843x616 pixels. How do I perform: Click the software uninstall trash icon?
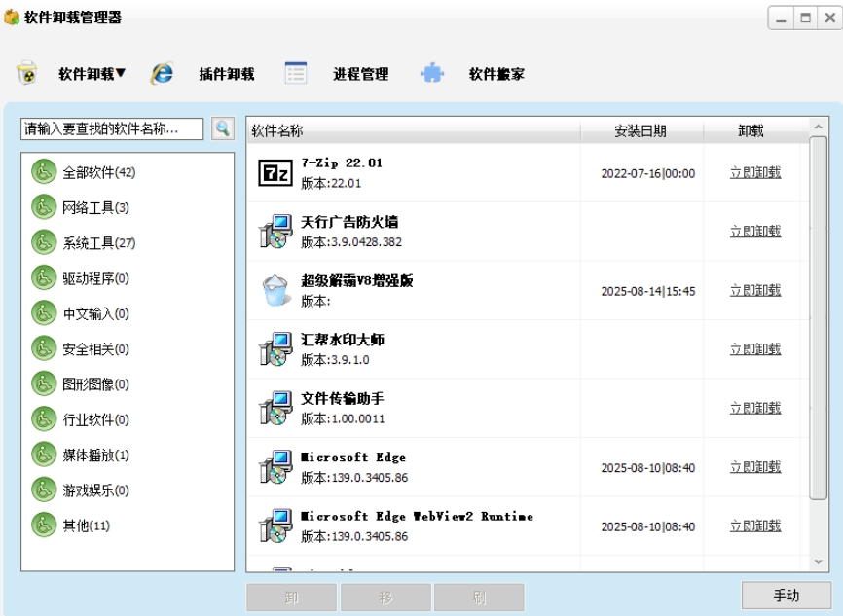pos(27,73)
